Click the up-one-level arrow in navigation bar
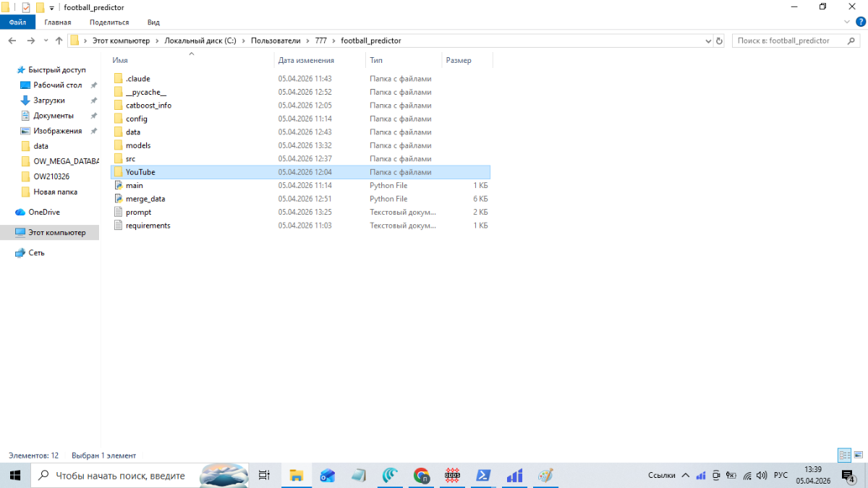The image size is (868, 488). (59, 41)
